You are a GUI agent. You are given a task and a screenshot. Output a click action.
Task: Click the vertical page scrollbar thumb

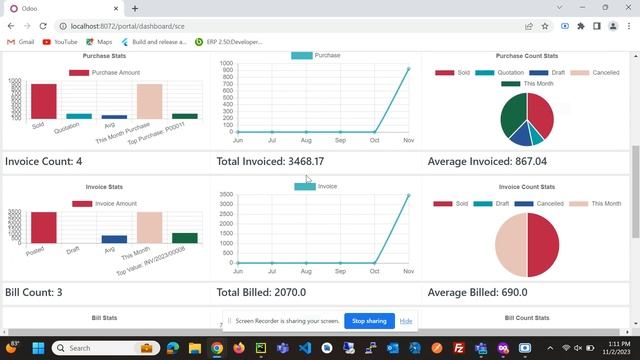tap(636, 191)
